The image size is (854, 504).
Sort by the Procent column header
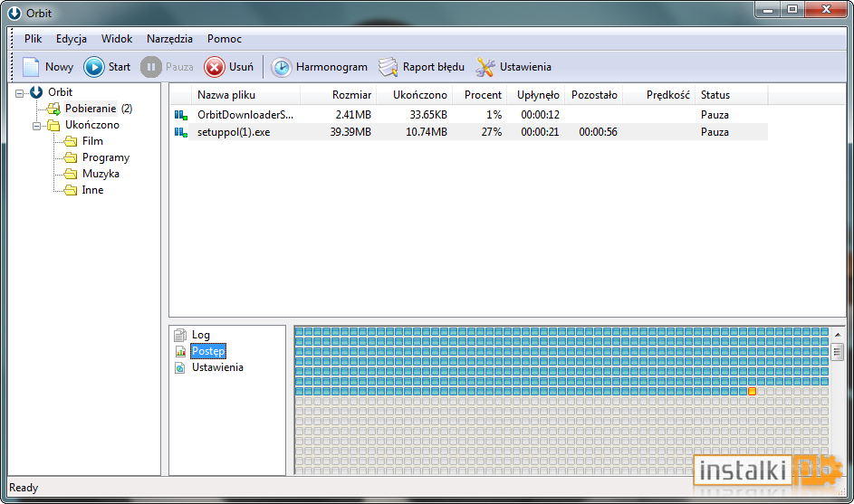(479, 95)
